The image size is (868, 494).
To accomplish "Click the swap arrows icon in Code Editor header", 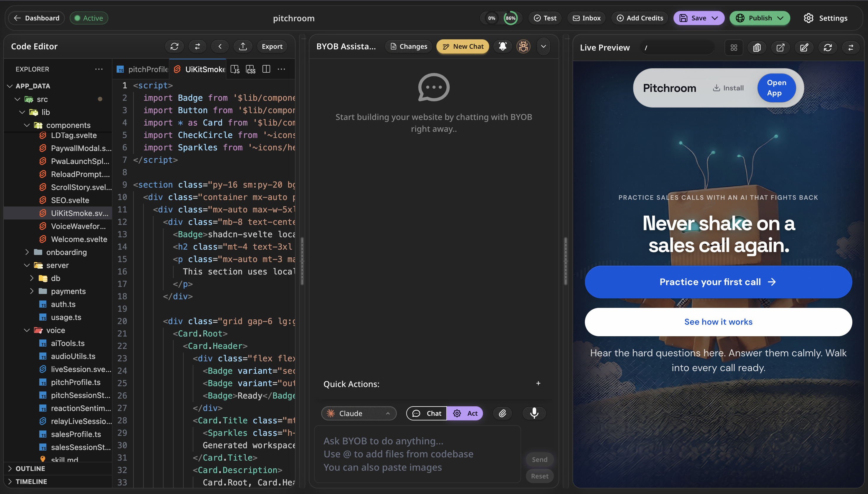I will tap(197, 46).
